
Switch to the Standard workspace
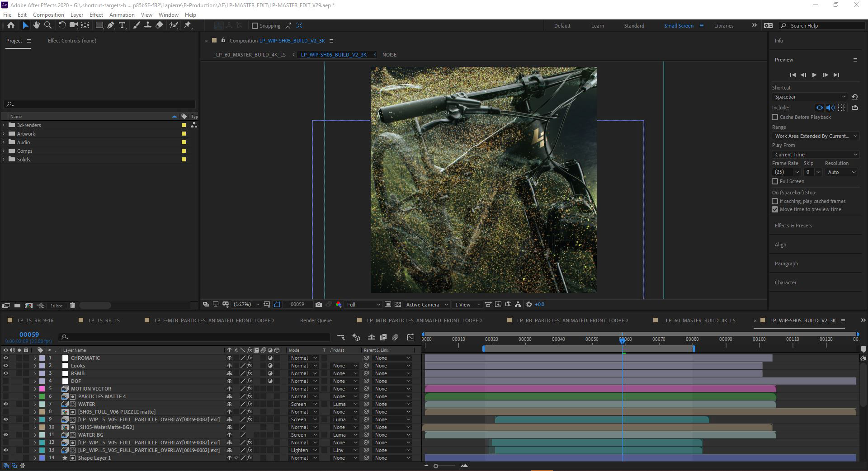[x=634, y=26]
